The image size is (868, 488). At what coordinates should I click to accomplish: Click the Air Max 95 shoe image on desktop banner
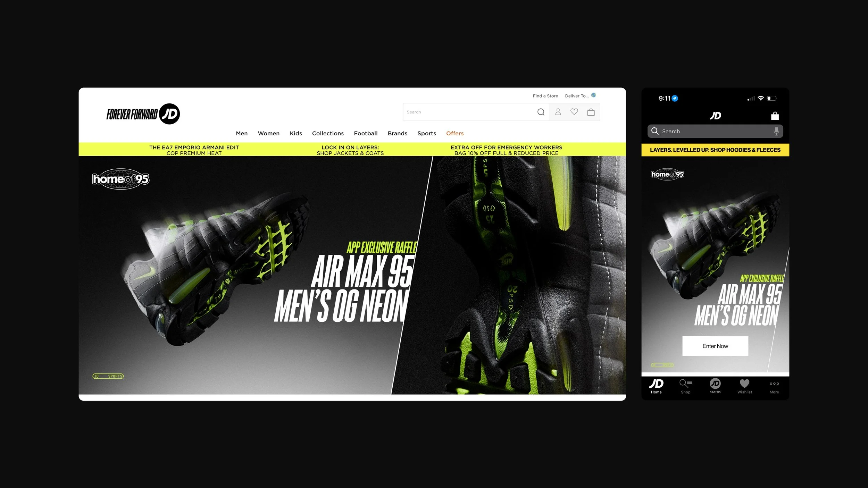[x=215, y=269]
